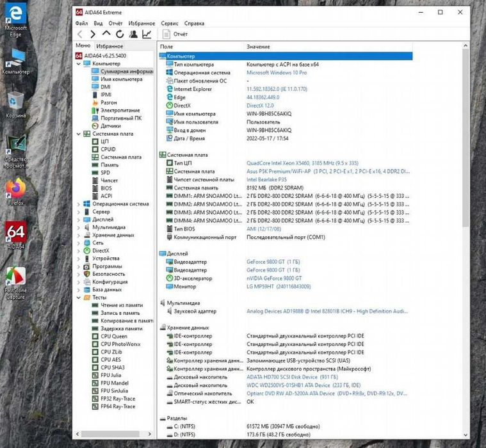Open the Избранное menu in menu bar
This screenshot has width=486, height=448.
(142, 23)
